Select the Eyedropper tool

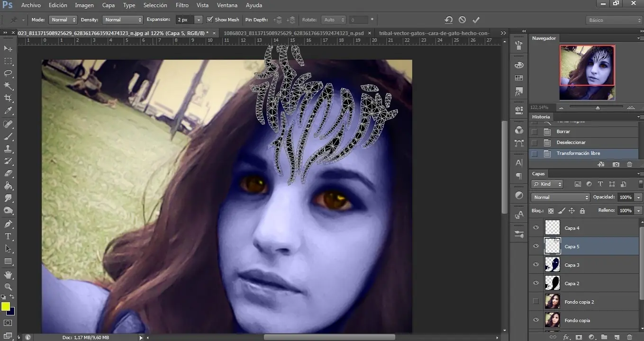[8, 110]
